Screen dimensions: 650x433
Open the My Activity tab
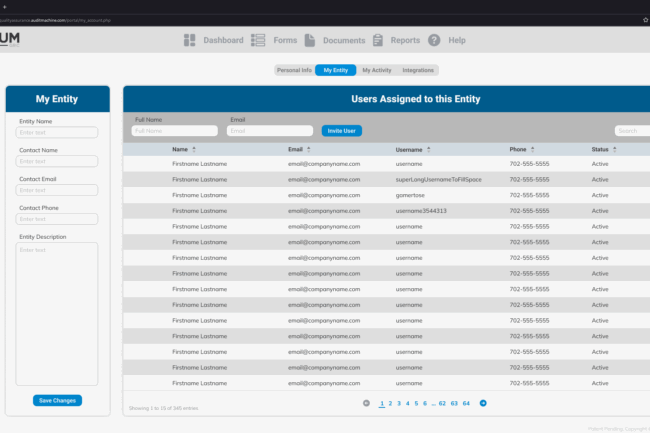click(376, 70)
